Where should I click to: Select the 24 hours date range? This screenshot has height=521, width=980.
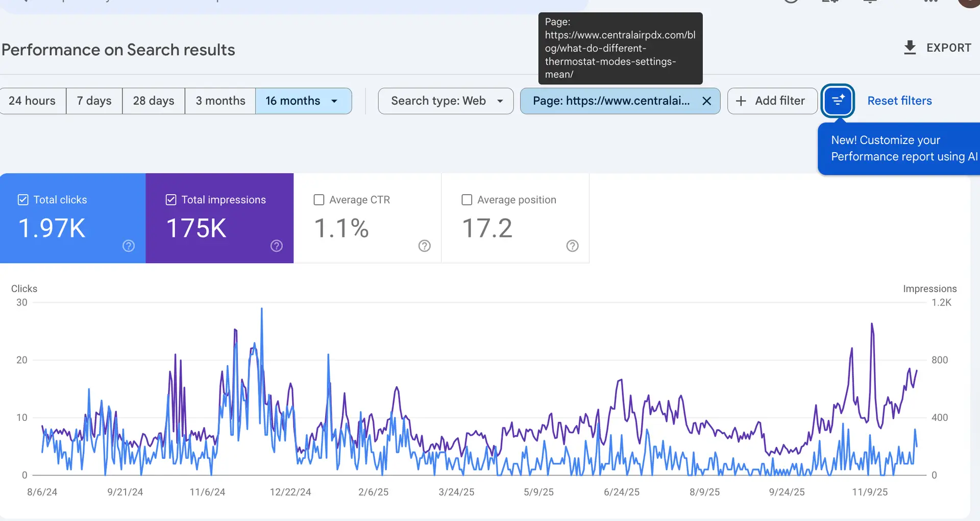pyautogui.click(x=32, y=101)
